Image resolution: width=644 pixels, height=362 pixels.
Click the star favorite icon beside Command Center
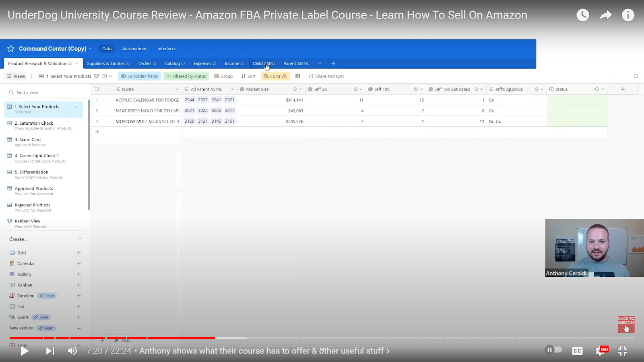tap(11, 49)
